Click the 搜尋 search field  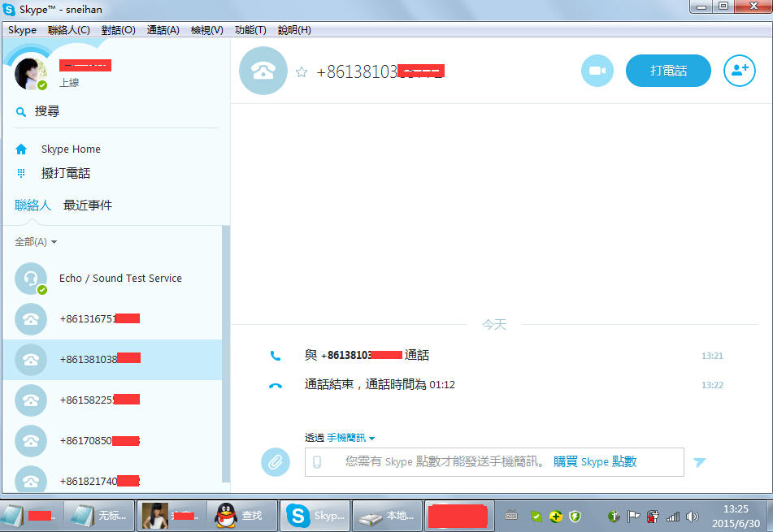(x=116, y=112)
